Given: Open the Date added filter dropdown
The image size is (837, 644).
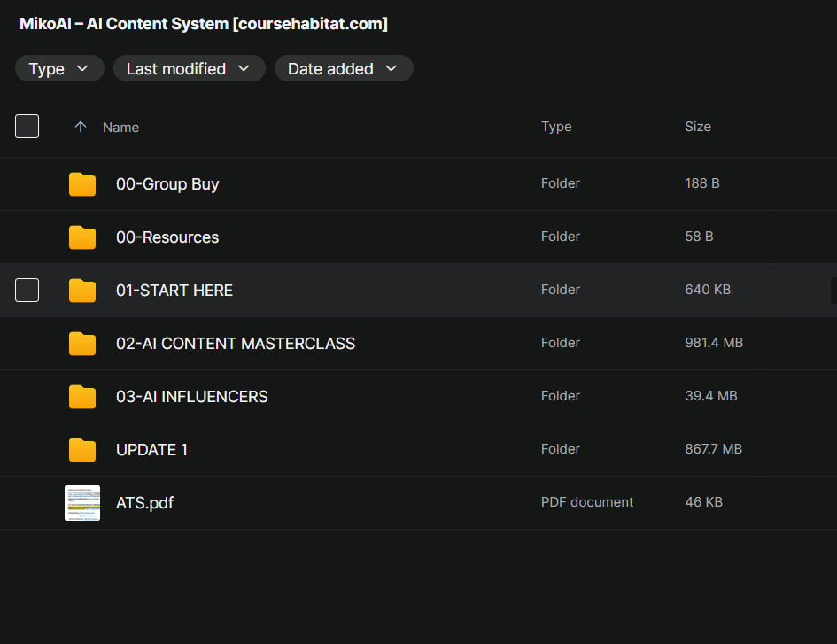Looking at the screenshot, I should [344, 68].
